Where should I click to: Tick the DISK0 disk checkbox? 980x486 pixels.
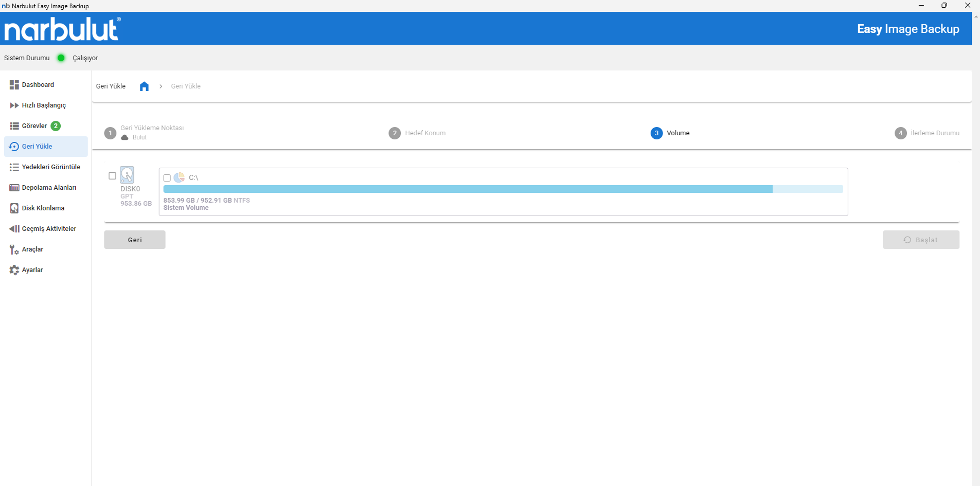point(112,176)
